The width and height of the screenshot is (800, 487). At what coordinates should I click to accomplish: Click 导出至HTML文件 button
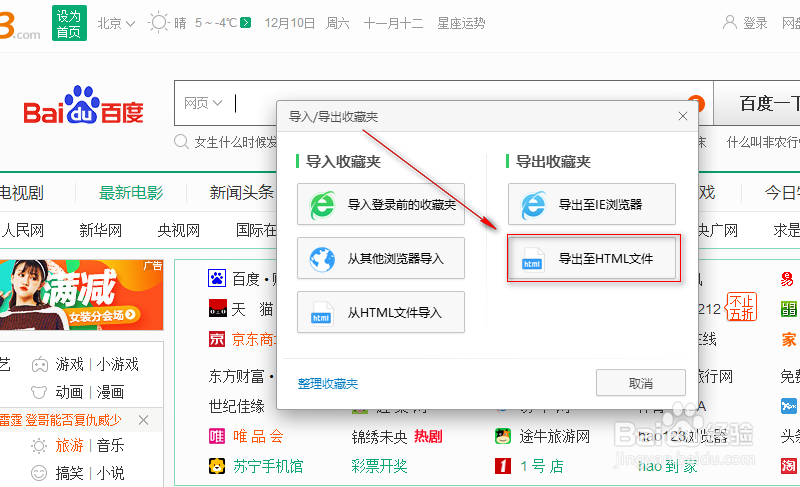pos(593,259)
